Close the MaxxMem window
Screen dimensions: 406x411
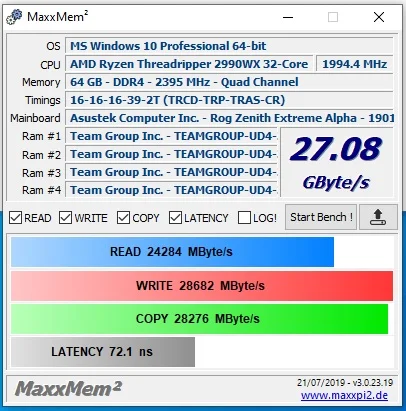379,17
